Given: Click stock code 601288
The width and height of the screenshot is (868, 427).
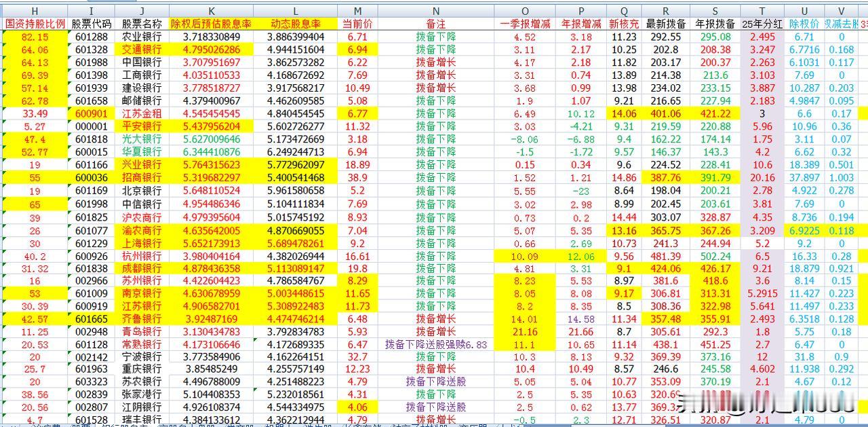Looking at the screenshot, I should (x=92, y=37).
